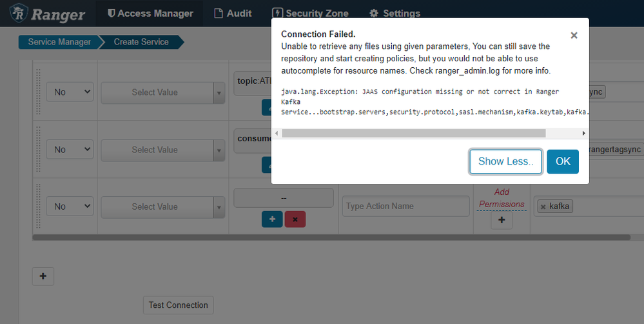This screenshot has height=324, width=644.
Task: Click dialog horizontal scrollbar right arrow
Action: point(583,133)
